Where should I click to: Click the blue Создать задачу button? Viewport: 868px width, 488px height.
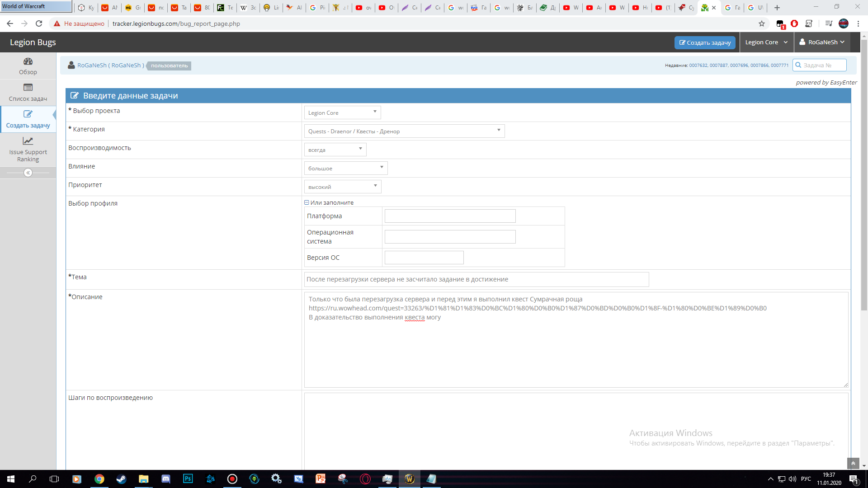point(705,42)
